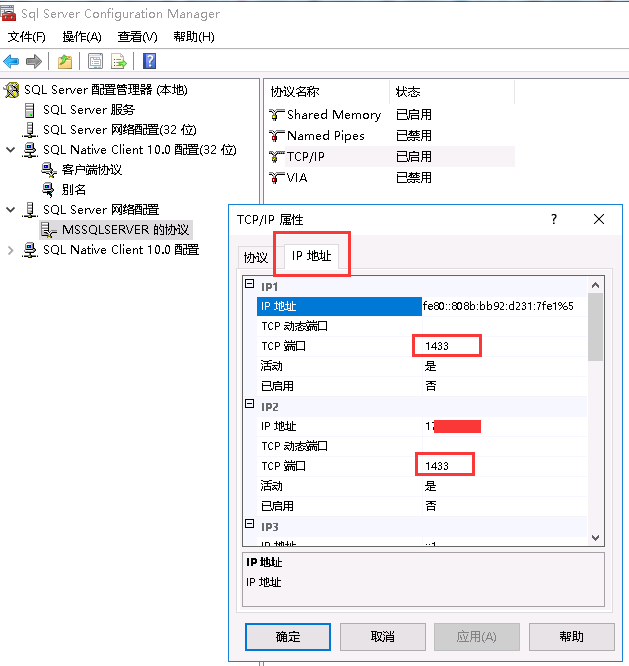
Task: Collapse the SQL Native Client 10.0 配置(32 位) node
Action: pyautogui.click(x=11, y=150)
